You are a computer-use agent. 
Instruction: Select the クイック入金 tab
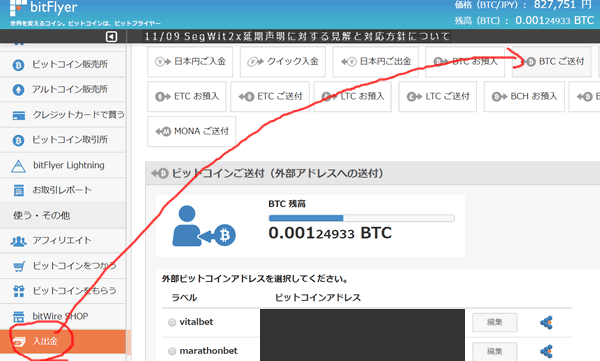[283, 62]
